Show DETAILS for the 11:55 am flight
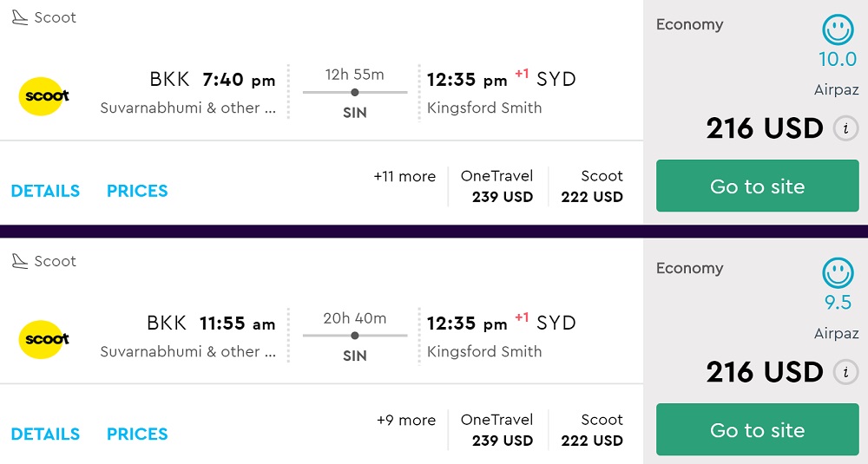The width and height of the screenshot is (868, 464). pyautogui.click(x=45, y=435)
